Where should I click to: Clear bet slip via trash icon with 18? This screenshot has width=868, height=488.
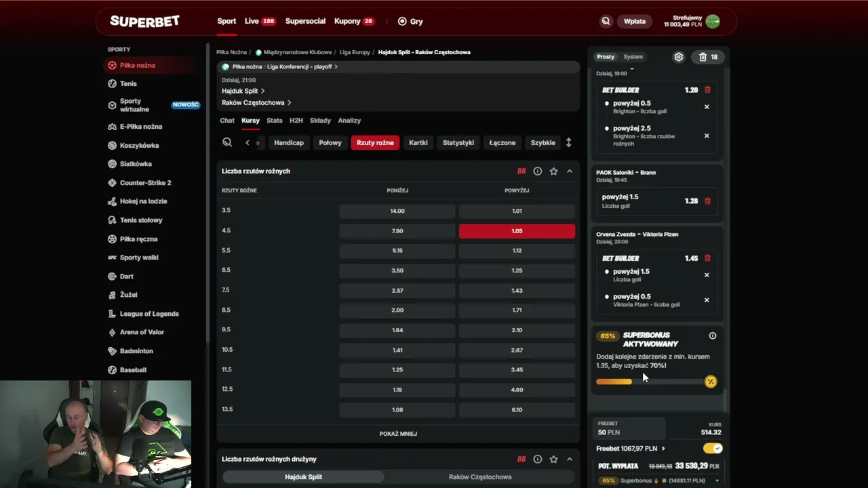coord(708,57)
